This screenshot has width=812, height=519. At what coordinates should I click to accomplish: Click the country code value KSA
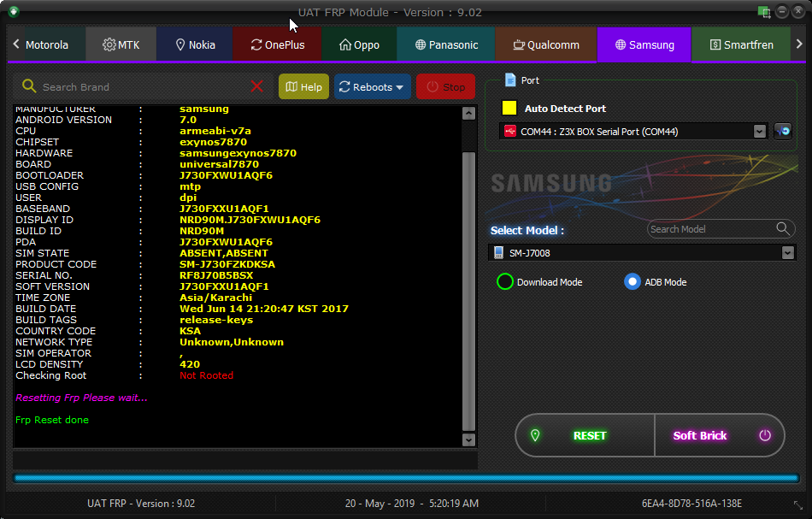tap(190, 331)
